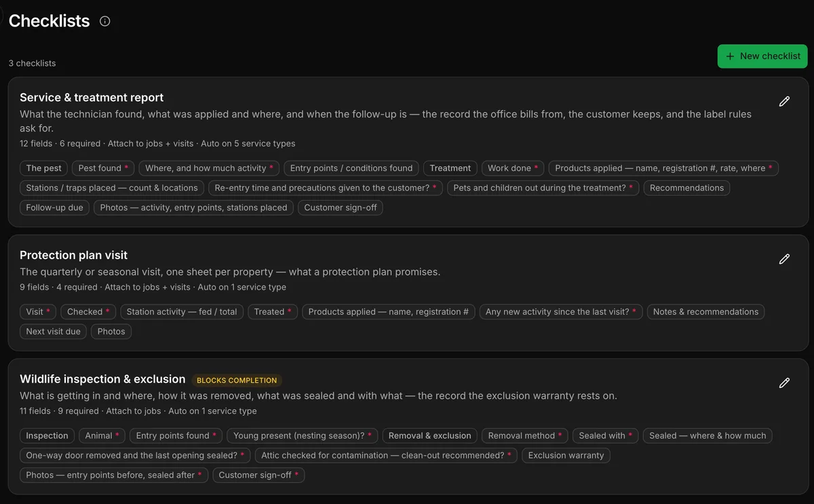The height and width of the screenshot is (504, 814).
Task: Click the 'Removal method' chip
Action: (x=525, y=435)
